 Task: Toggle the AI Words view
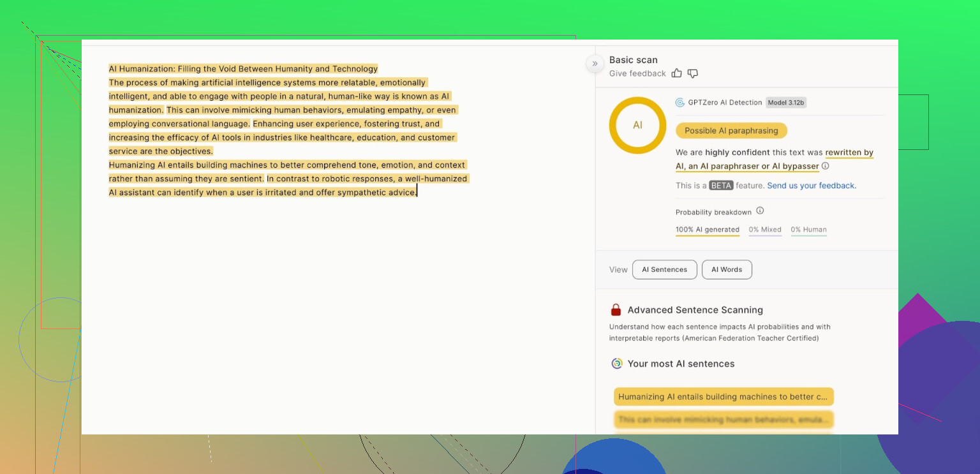(727, 270)
